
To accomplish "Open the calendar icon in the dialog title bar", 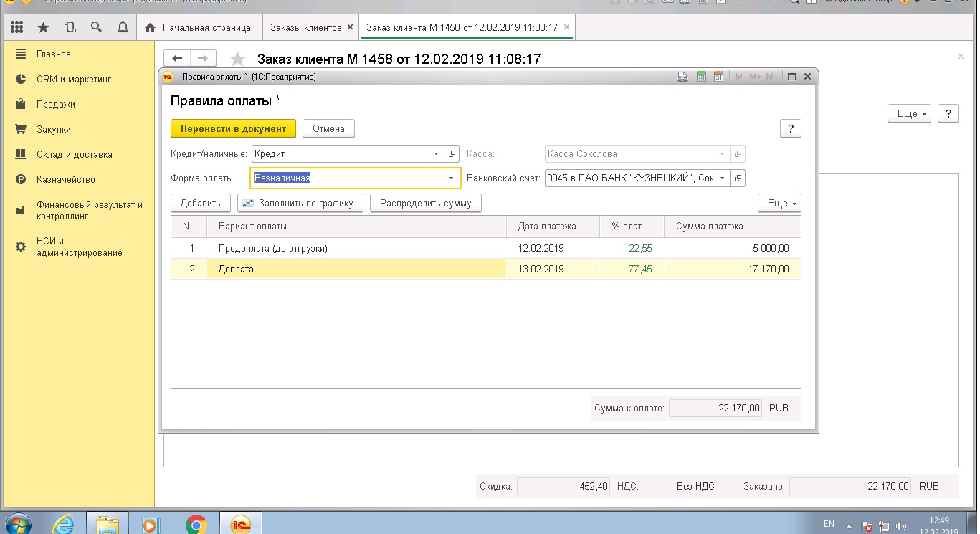I will (x=718, y=77).
